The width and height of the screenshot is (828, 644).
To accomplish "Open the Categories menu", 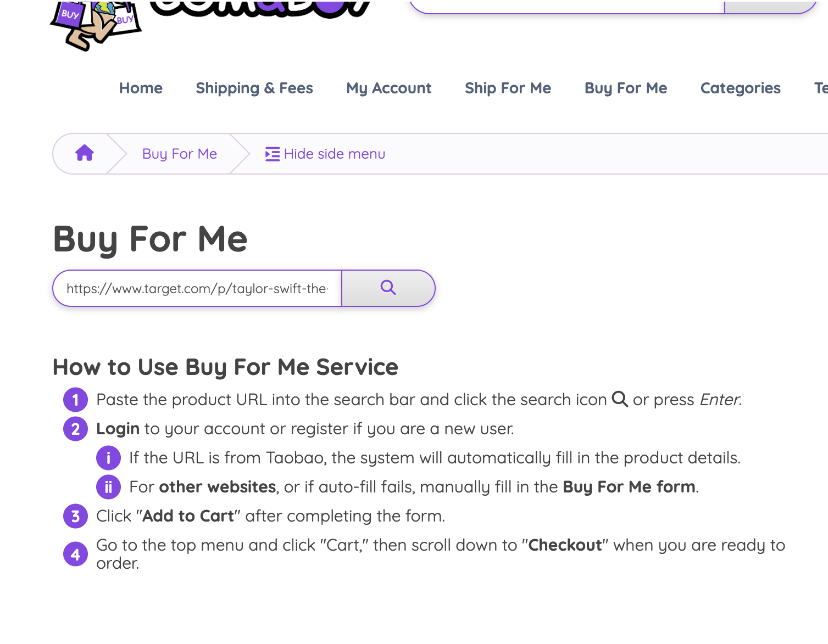I will pyautogui.click(x=740, y=88).
